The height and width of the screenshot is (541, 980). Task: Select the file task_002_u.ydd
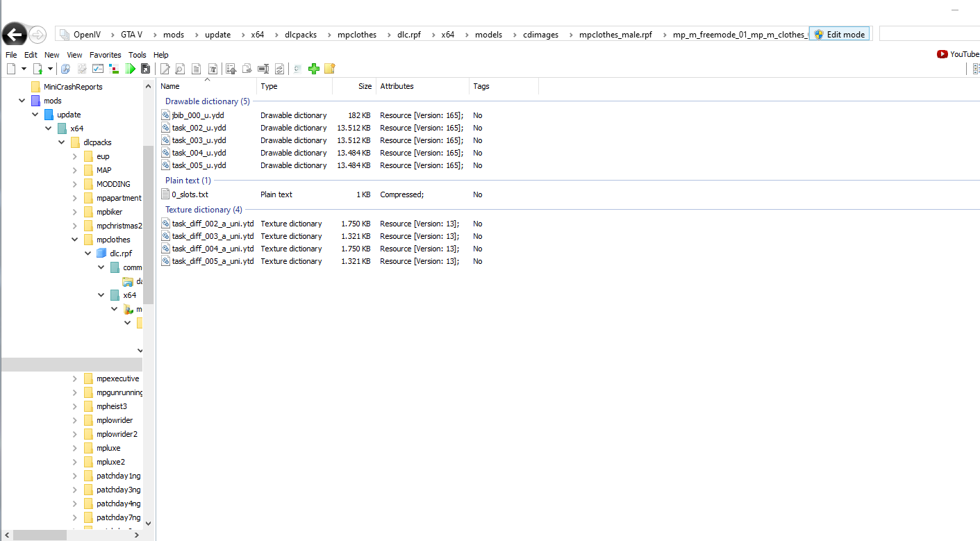[199, 128]
